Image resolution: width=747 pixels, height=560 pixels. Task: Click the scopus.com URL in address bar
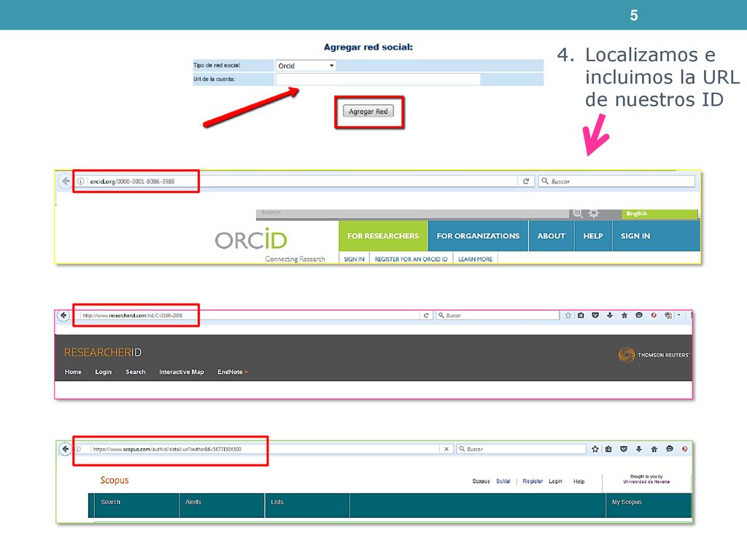coord(167,449)
